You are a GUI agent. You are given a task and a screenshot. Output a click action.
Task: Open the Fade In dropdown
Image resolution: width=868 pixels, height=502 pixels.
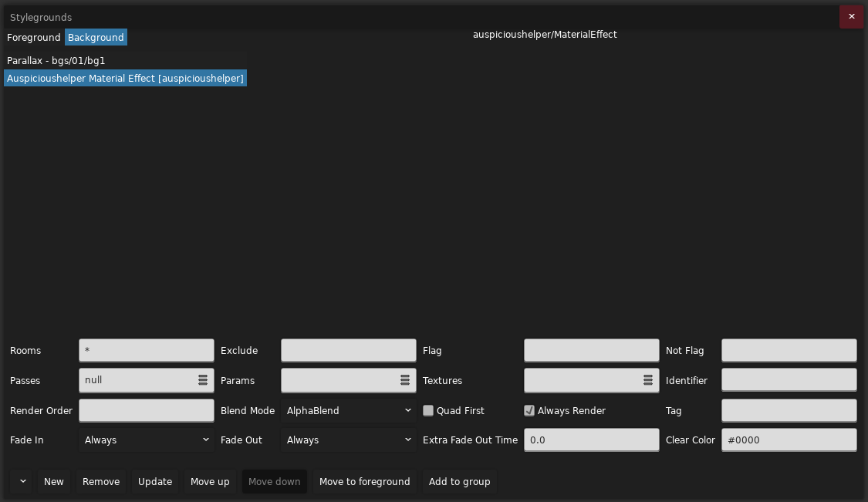point(147,440)
